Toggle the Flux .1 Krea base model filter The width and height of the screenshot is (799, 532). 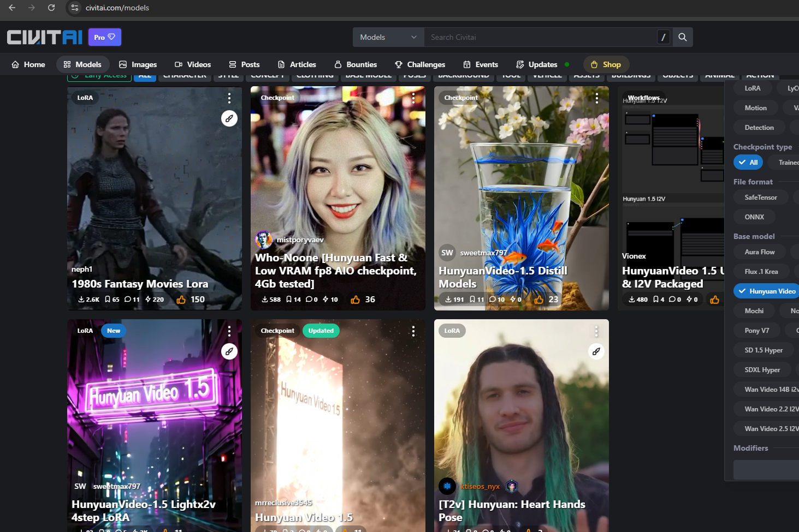coord(761,272)
